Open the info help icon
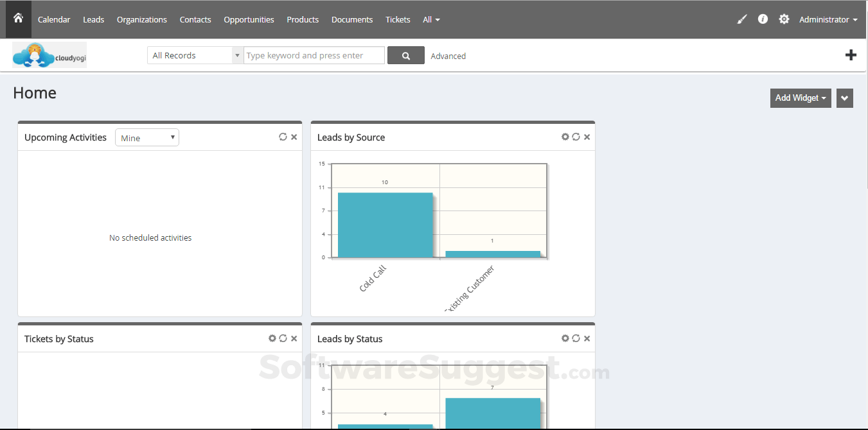 point(763,19)
